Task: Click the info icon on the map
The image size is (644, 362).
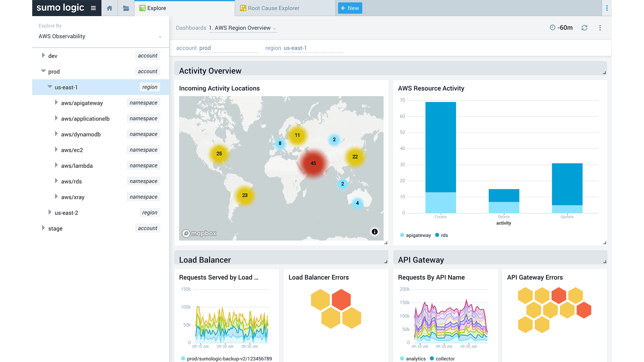Action: [x=375, y=232]
